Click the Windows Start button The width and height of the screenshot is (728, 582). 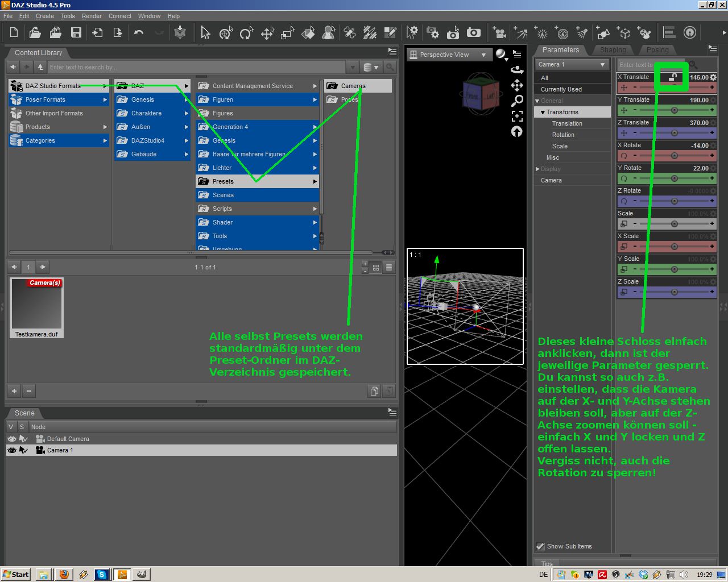16,575
